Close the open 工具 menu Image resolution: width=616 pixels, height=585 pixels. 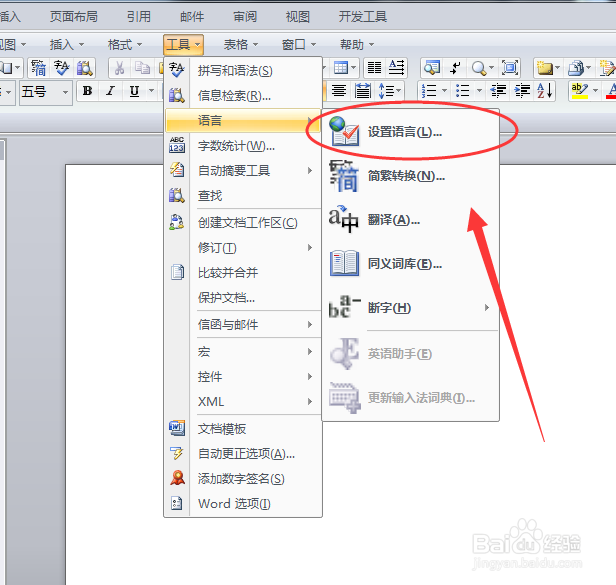pos(183,44)
